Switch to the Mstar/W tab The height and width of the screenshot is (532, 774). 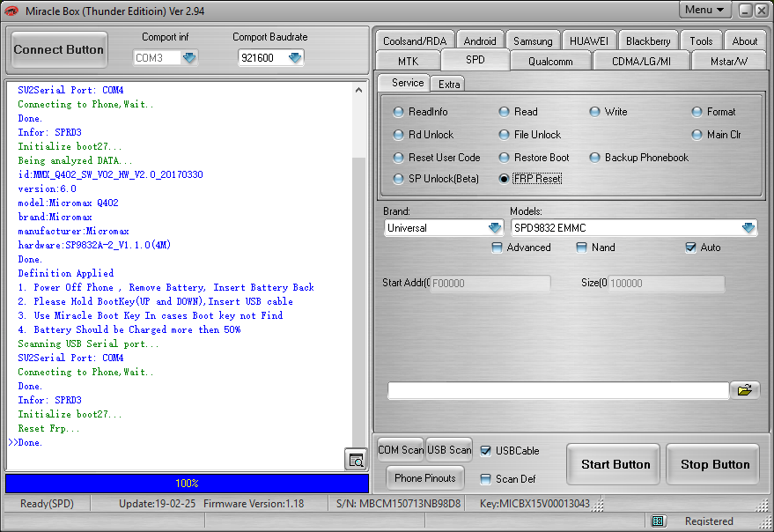click(728, 62)
